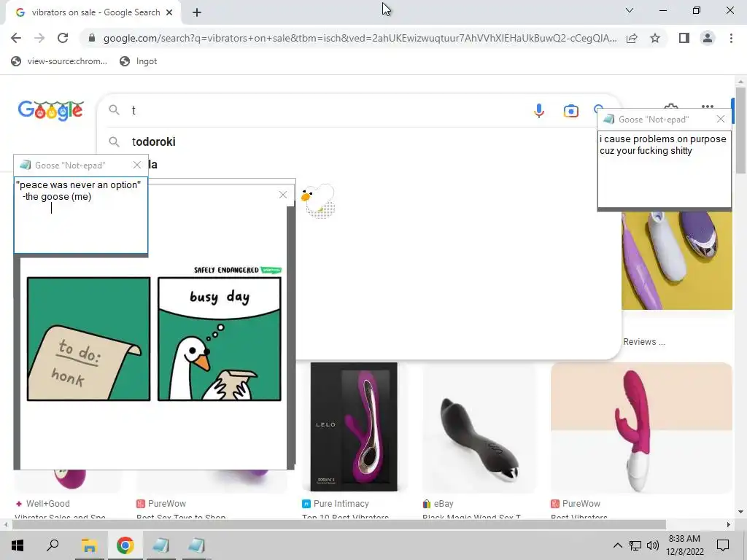Viewport: 747px width, 560px height.
Task: Go back to the previous page
Action: coord(16,38)
